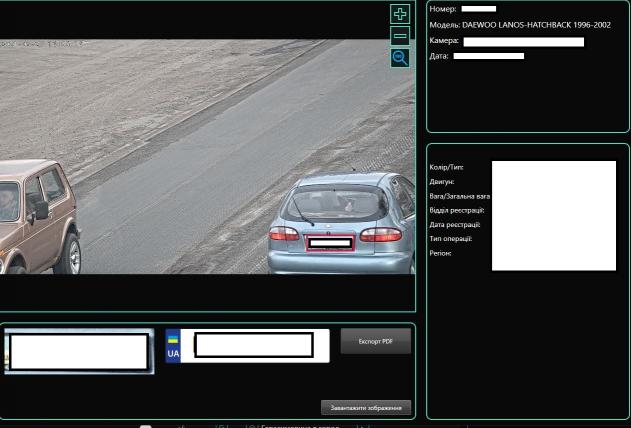The height and width of the screenshot is (428, 631).
Task: Click the red plate box on the Daewoo
Action: 329,243
